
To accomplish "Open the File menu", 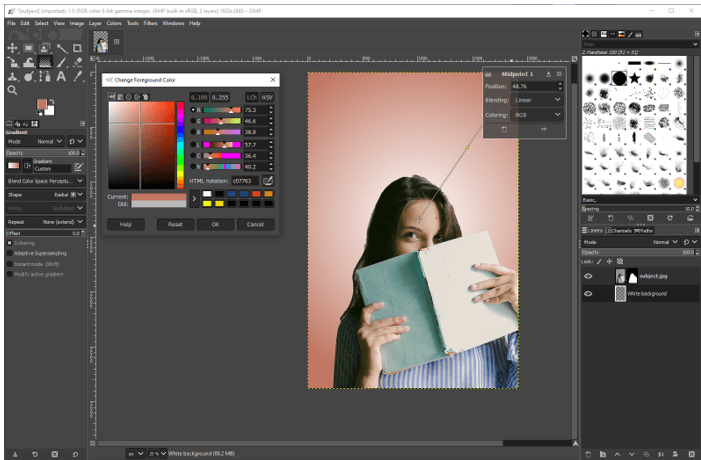I will pos(11,23).
